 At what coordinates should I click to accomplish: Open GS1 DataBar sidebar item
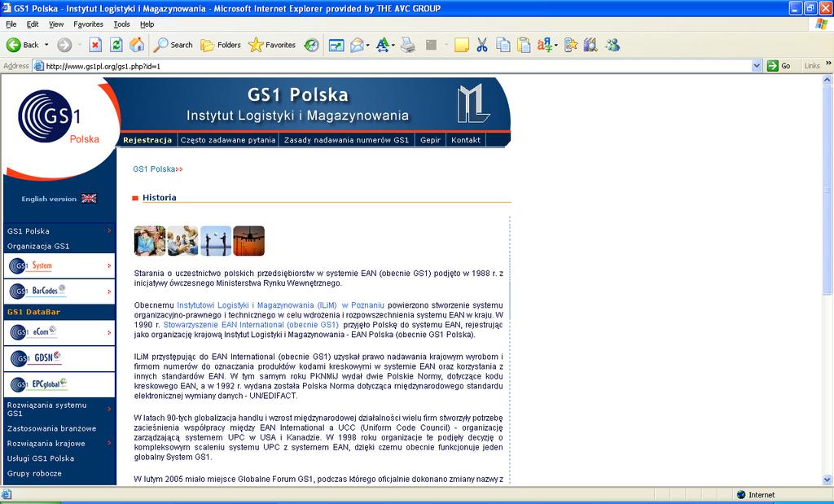click(33, 312)
